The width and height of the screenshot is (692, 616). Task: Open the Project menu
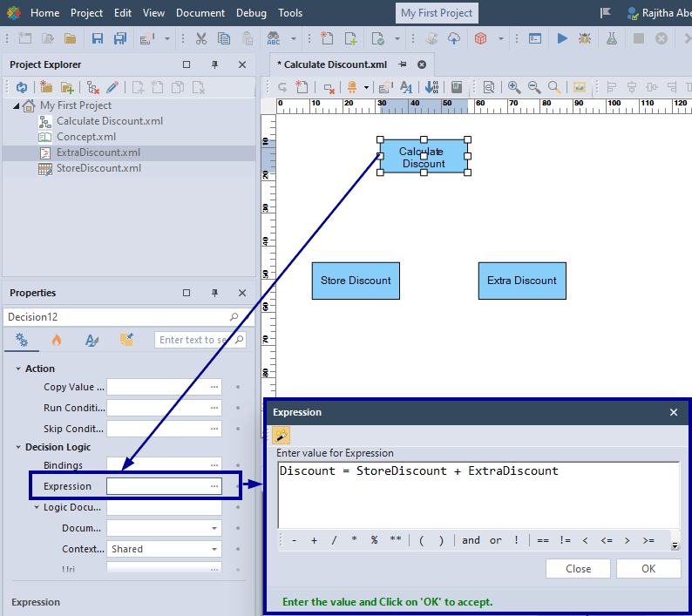[x=86, y=13]
